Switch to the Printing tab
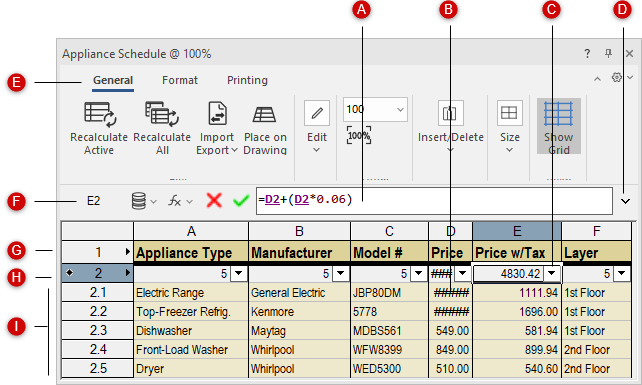Image resolution: width=642 pixels, height=385 pixels. tap(247, 80)
